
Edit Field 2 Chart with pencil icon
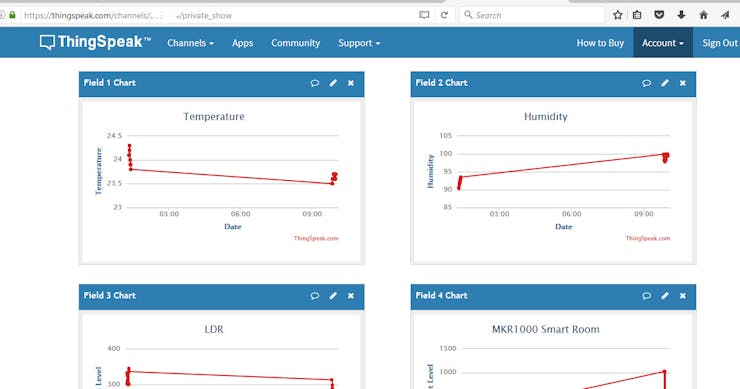coord(665,83)
